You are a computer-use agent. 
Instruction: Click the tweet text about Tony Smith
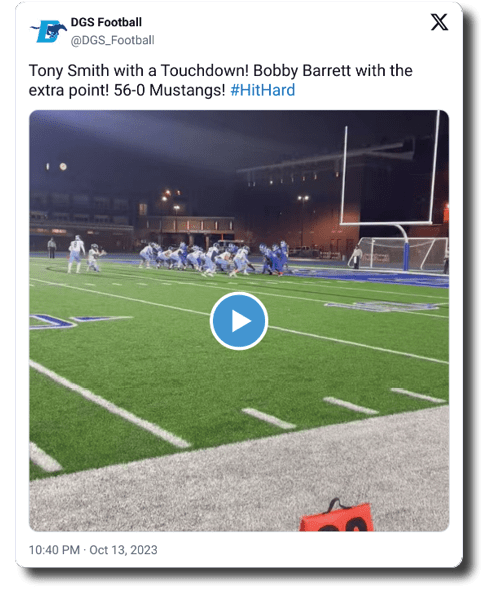pyautogui.click(x=220, y=80)
